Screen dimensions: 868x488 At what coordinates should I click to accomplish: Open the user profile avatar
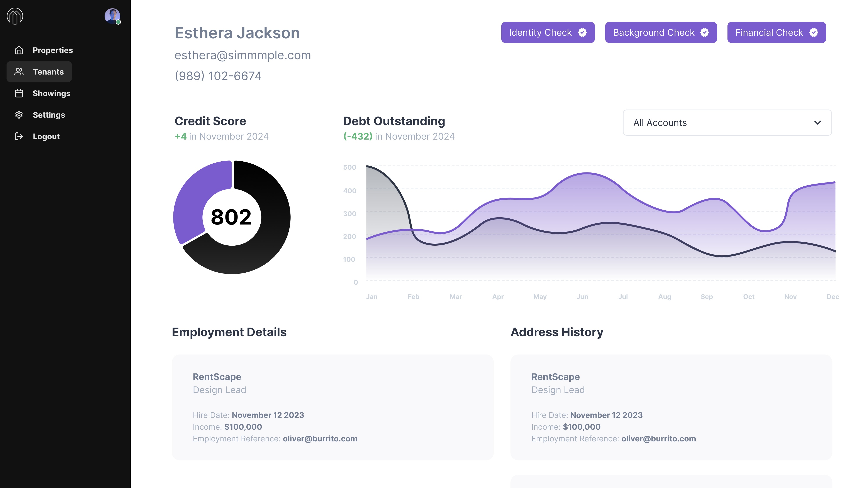pyautogui.click(x=112, y=16)
